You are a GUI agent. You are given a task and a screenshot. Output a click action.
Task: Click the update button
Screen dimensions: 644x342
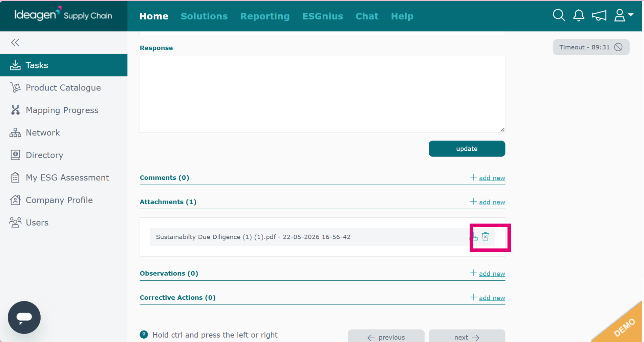click(467, 149)
